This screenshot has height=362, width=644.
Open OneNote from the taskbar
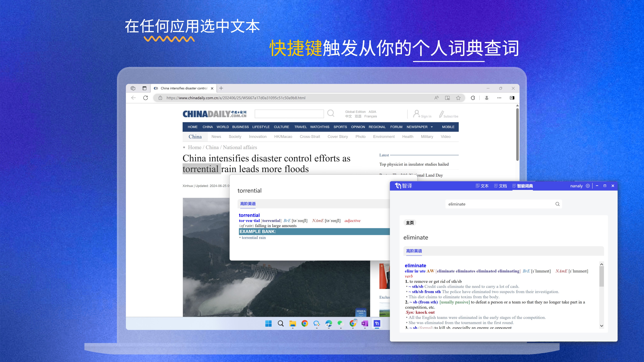pyautogui.click(x=365, y=324)
